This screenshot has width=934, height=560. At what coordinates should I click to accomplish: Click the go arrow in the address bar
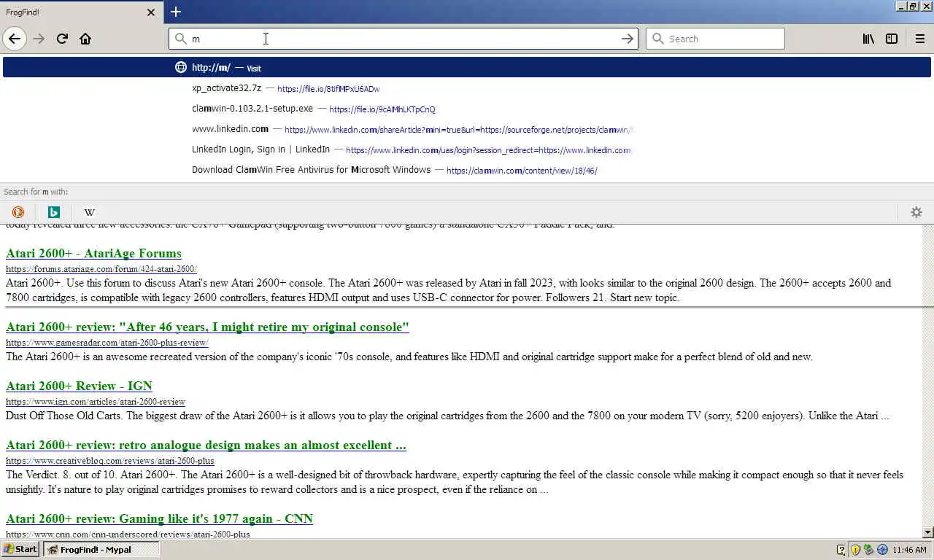tap(628, 39)
